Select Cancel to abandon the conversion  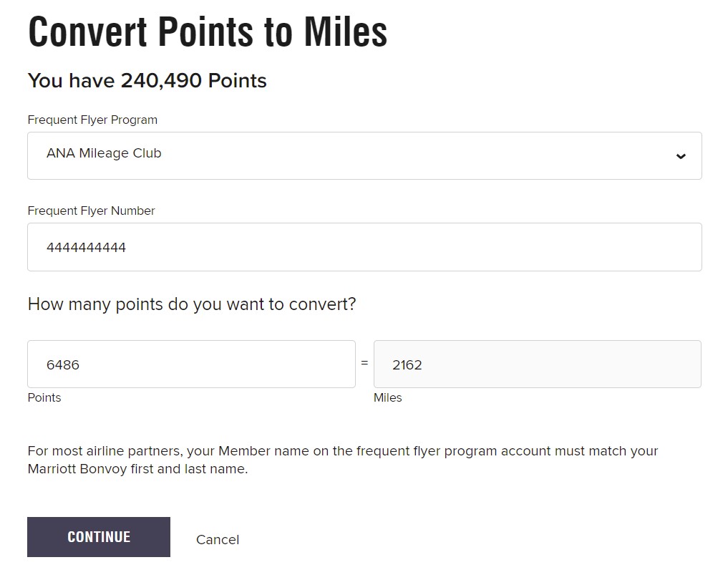pos(217,539)
